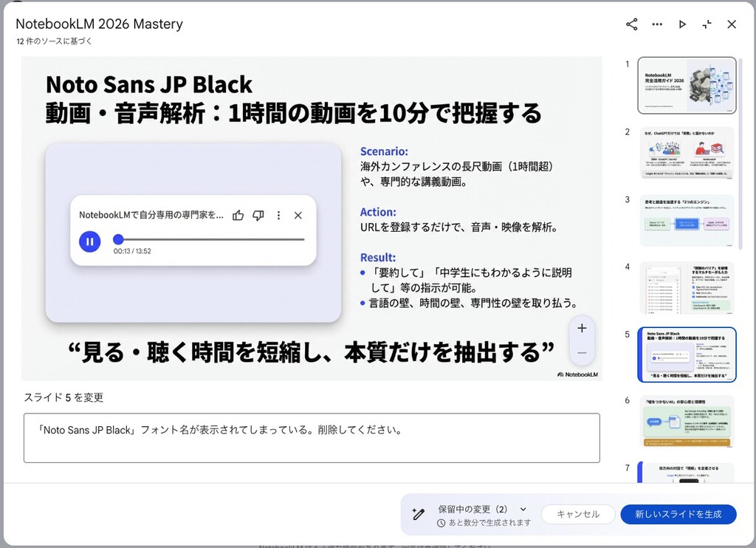Click the 12 件のソースに基づく text

pyautogui.click(x=54, y=41)
